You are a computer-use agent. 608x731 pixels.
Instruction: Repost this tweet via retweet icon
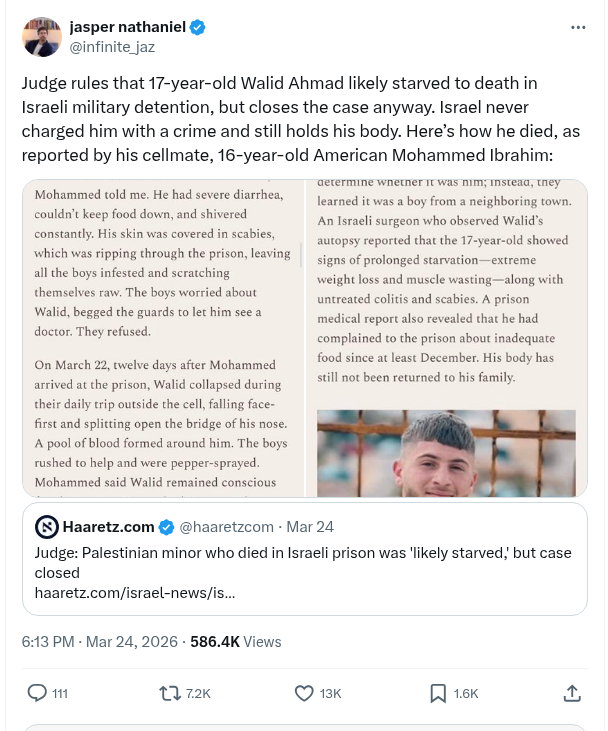[171, 692]
